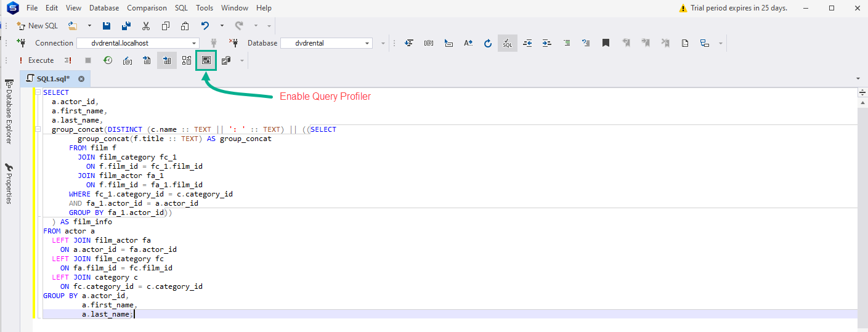Click the Trial period expires notice
868x332 pixels.
[x=733, y=8]
